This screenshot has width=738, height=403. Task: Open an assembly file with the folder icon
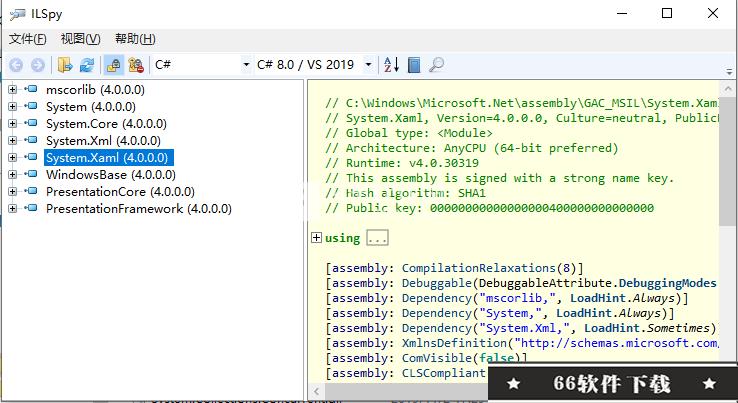click(65, 65)
